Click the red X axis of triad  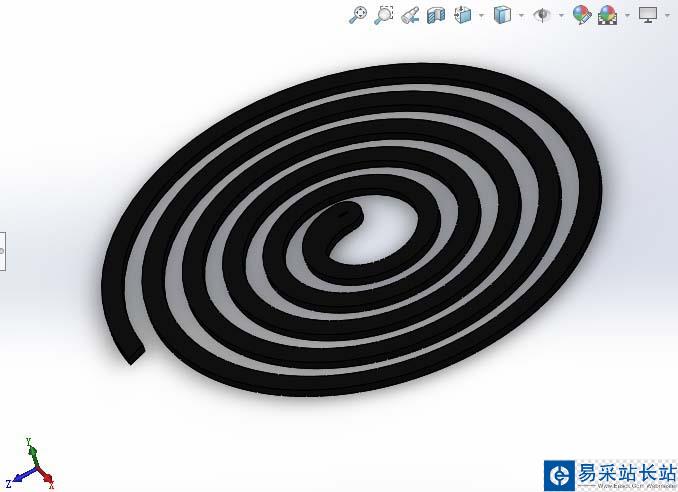(46, 477)
